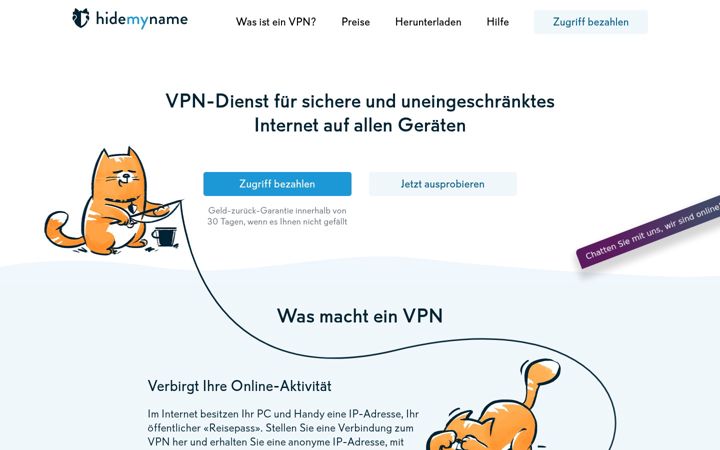Click the hidemyname cat shield logo icon

81,18
